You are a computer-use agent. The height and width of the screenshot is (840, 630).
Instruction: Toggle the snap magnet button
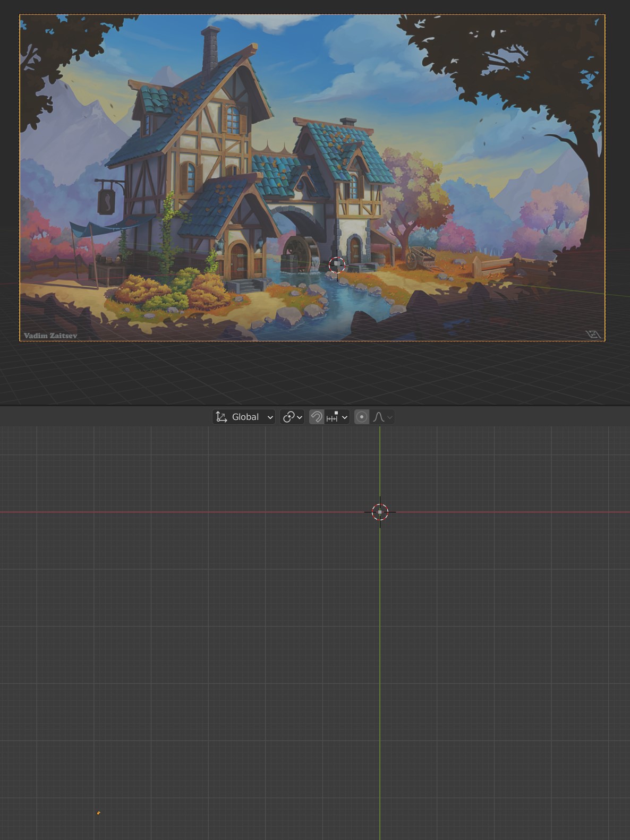[317, 417]
